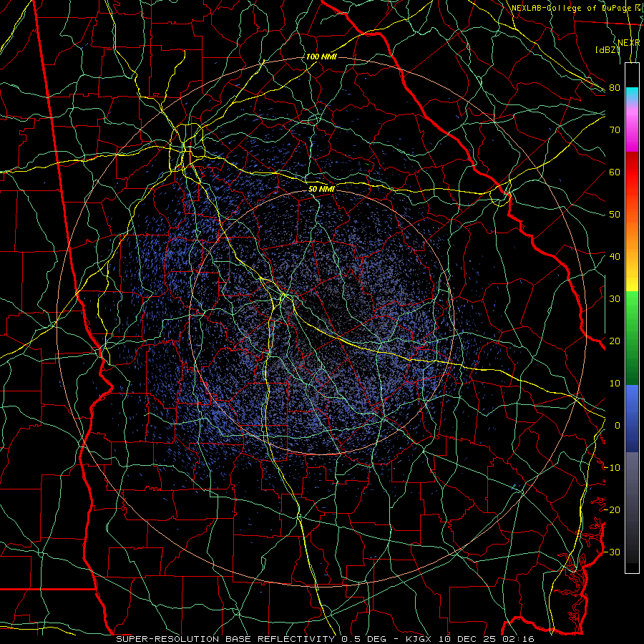Click the -10 value on the dBZ scale
Viewport: 644px width, 644px height.
(612, 467)
